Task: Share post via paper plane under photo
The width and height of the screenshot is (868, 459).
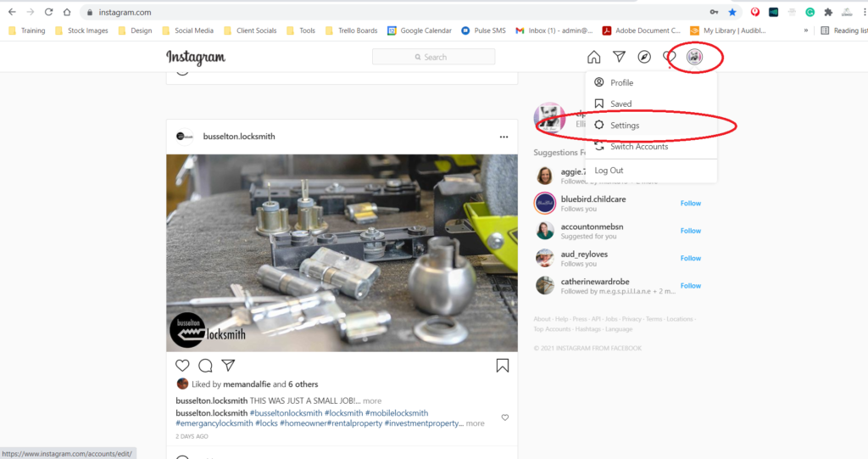Action: pyautogui.click(x=228, y=366)
